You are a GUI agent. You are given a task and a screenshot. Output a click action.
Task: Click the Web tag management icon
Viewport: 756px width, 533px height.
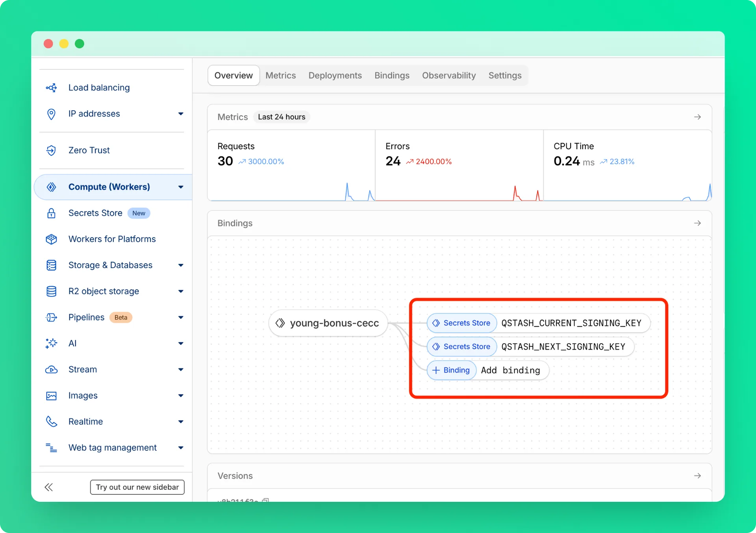[x=51, y=448]
